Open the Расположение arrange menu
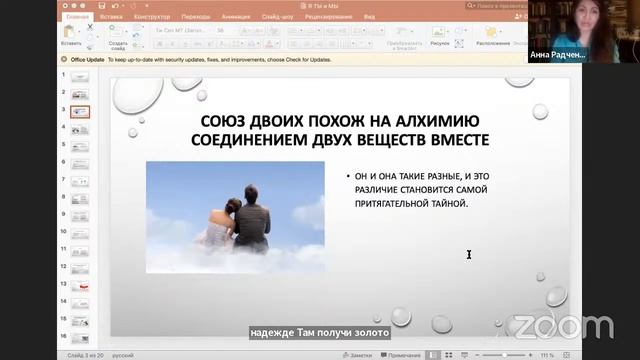 [493, 35]
